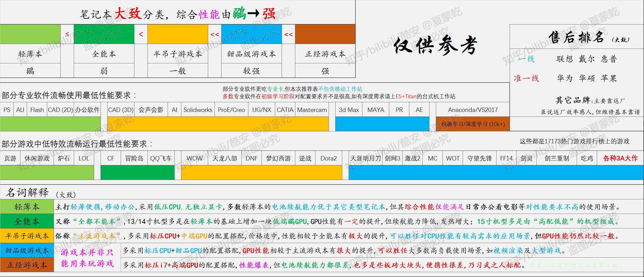The height and width of the screenshot is (277, 644).
Task: Select the PS software cell
Action: coord(7,110)
